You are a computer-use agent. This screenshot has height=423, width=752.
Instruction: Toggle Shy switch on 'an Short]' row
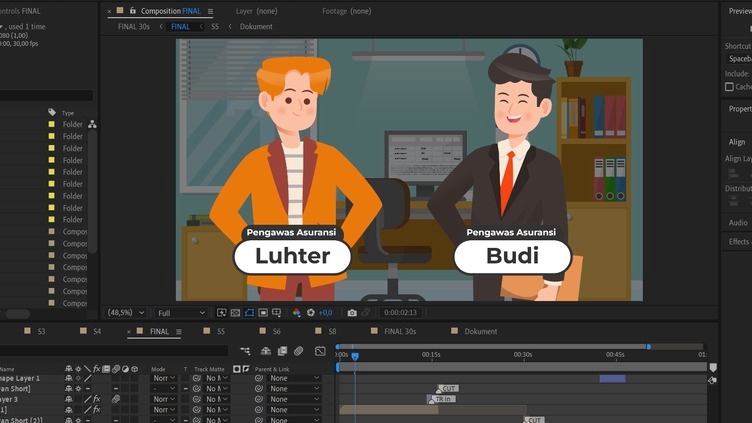[69, 389]
